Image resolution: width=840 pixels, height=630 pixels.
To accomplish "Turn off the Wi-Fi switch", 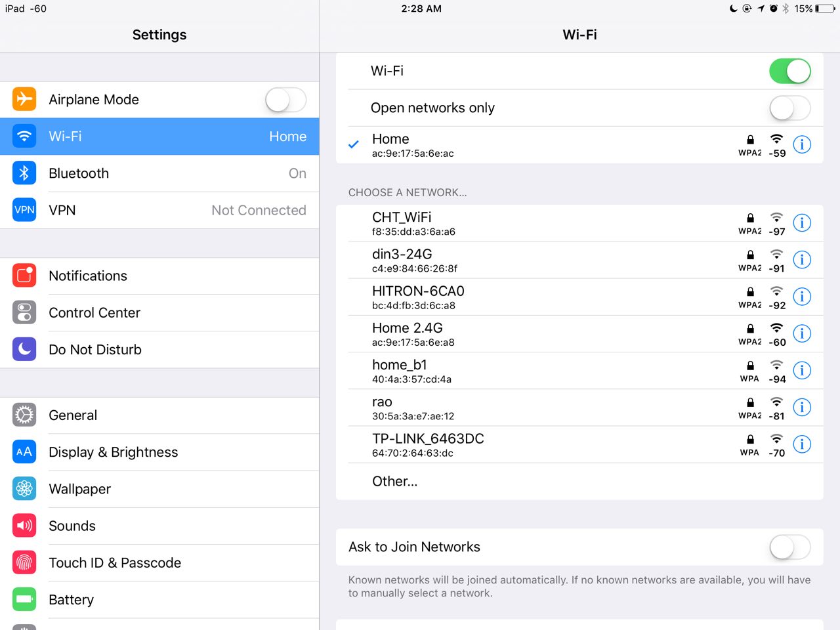I will pos(790,71).
